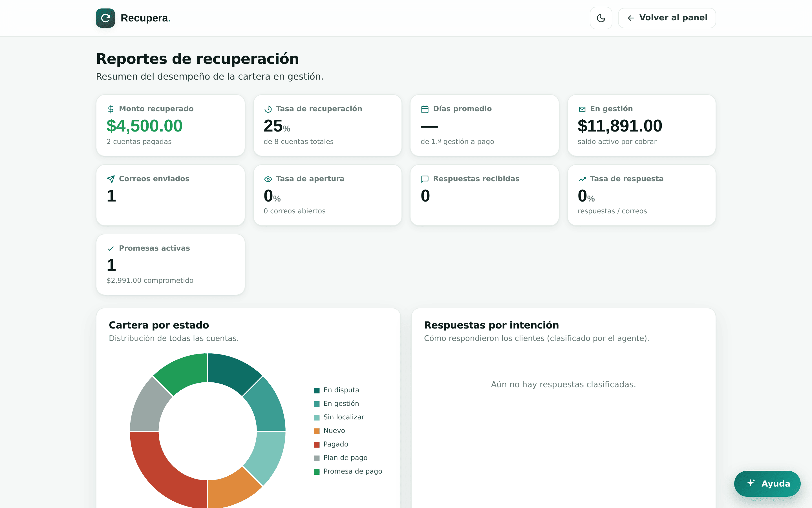
Task: Open the Ayuda help button
Action: pos(767,483)
